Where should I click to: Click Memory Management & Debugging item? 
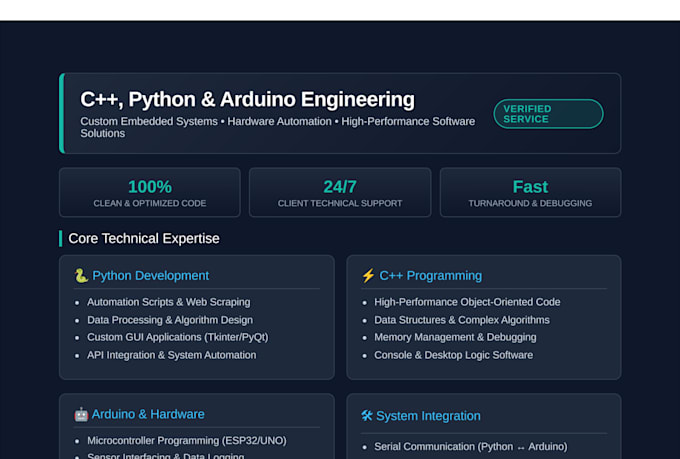click(455, 337)
